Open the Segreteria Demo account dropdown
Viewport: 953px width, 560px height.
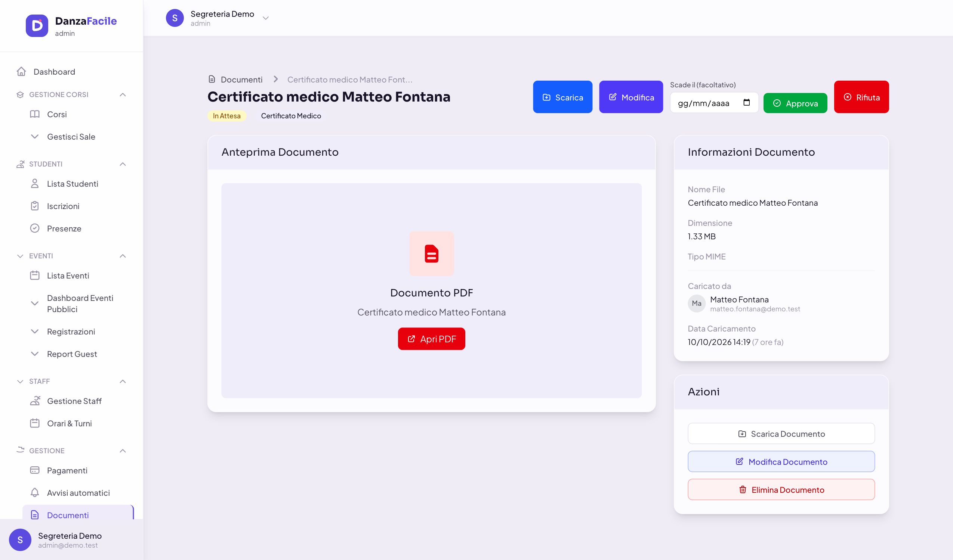(265, 18)
